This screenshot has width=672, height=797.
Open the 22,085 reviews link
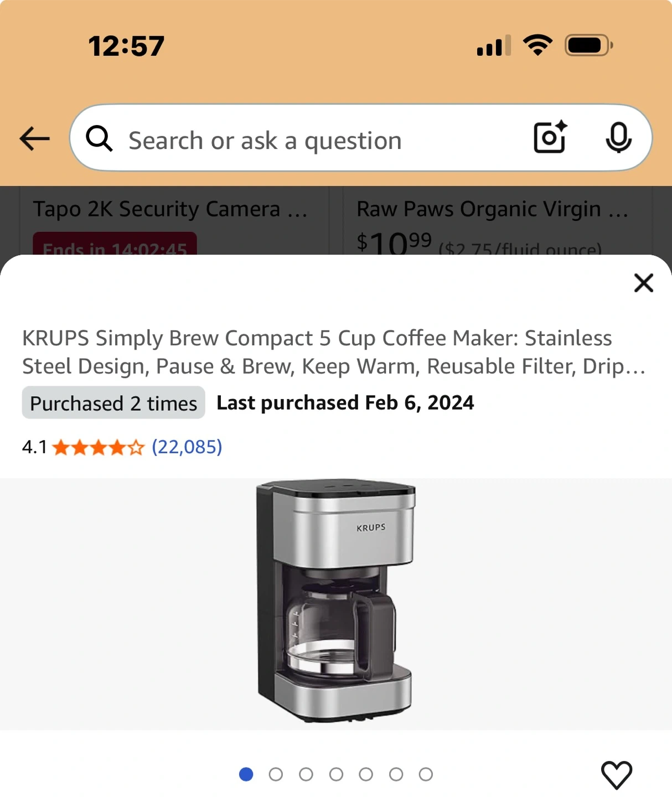[x=187, y=447]
